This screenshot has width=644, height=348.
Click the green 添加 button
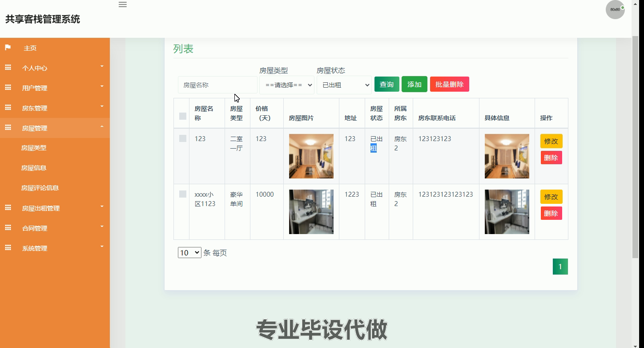point(415,84)
